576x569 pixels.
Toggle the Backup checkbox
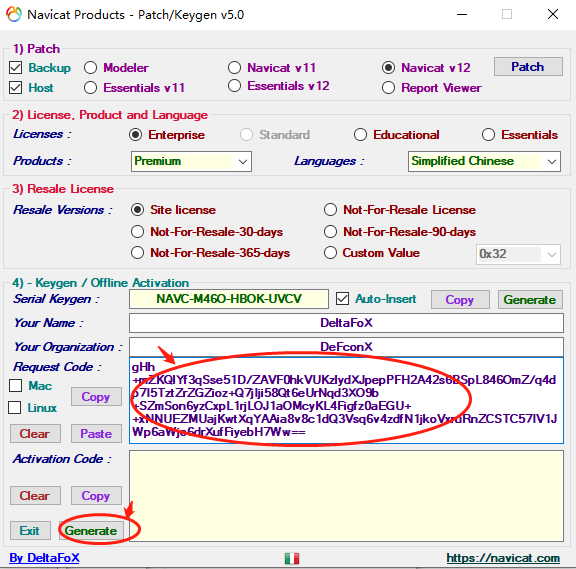click(x=15, y=68)
